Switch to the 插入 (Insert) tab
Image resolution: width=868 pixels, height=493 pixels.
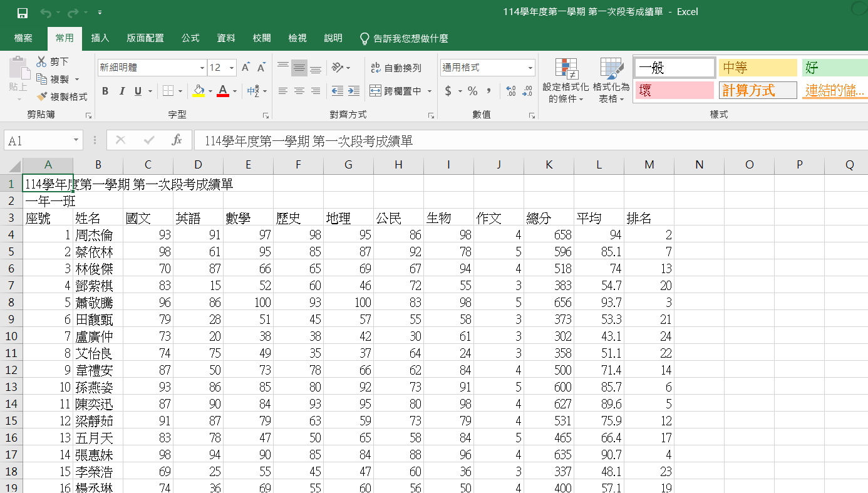(100, 38)
